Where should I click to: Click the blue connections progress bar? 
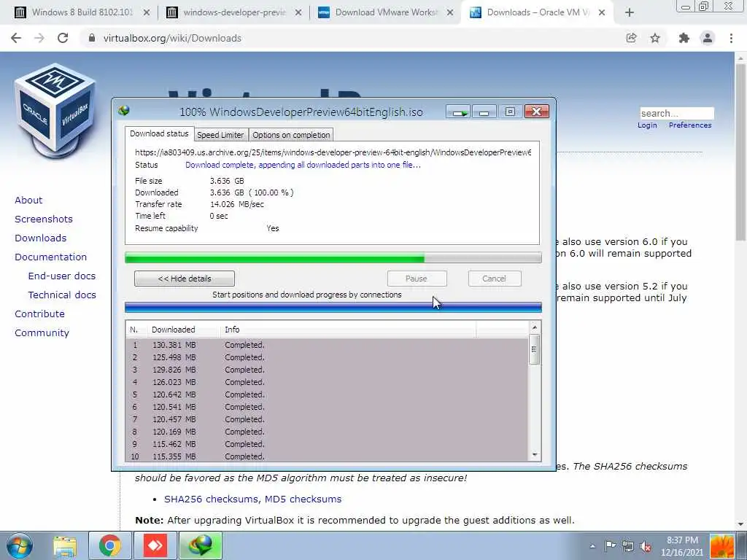pos(333,308)
